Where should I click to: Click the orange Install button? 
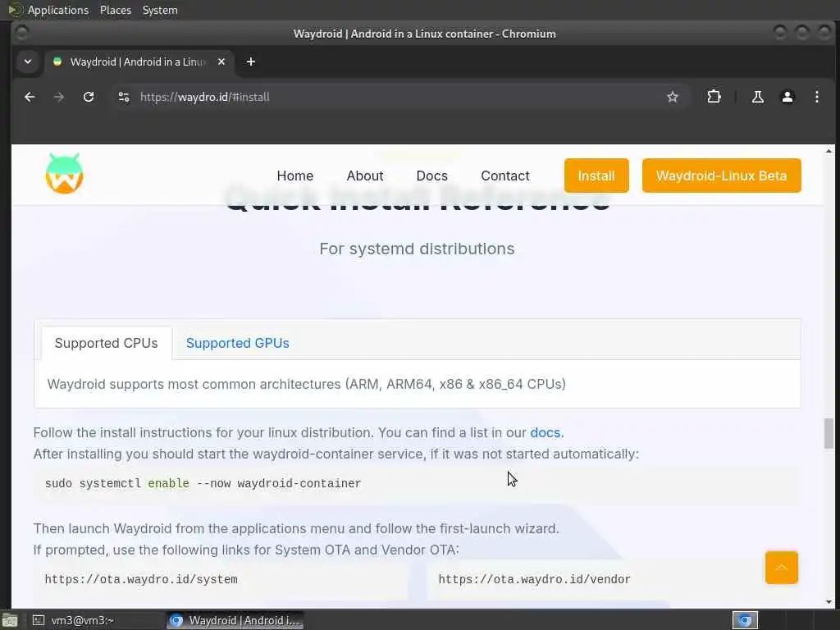596,176
